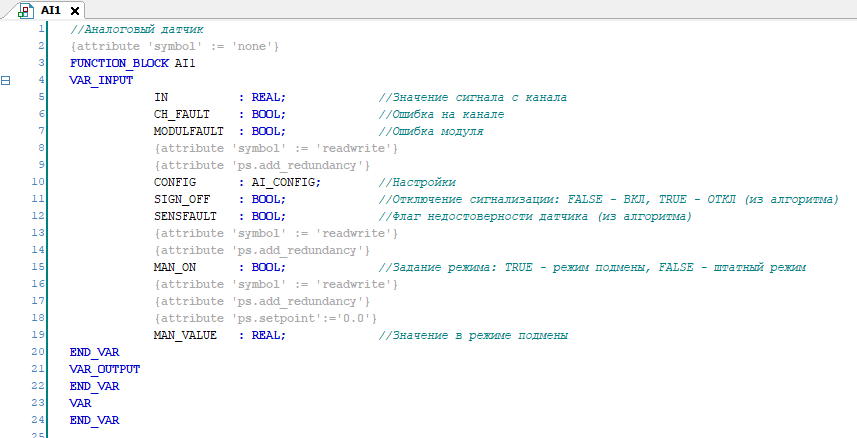Click the attribute 'symbol' := 'none' pragma
The width and height of the screenshot is (857, 438).
174,46
